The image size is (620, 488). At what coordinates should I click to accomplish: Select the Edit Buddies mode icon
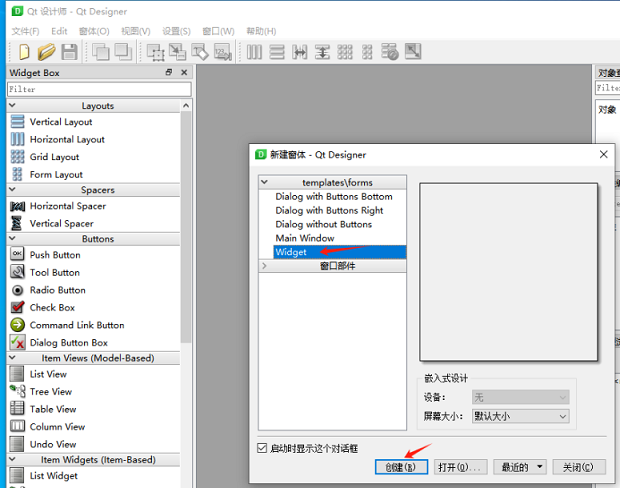click(200, 52)
